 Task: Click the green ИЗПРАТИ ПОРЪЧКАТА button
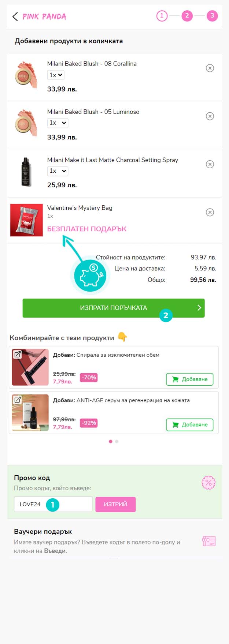[114, 308]
